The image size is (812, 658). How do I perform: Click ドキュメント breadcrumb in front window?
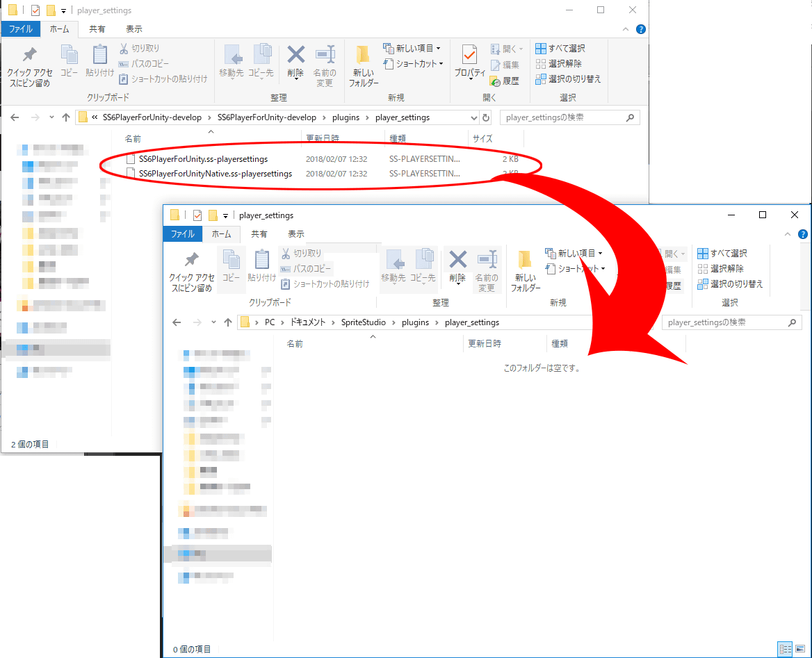tap(307, 322)
